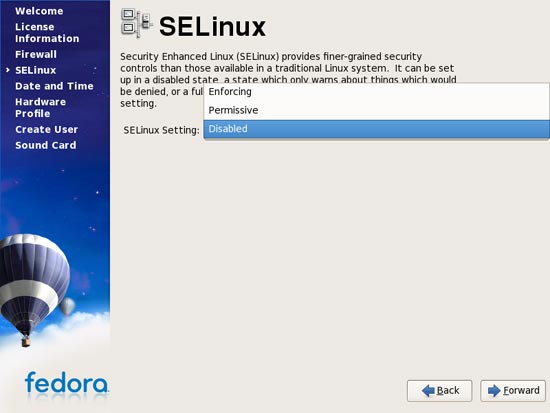Open the Welcome step in sidebar
550x413 pixels.
tap(39, 11)
